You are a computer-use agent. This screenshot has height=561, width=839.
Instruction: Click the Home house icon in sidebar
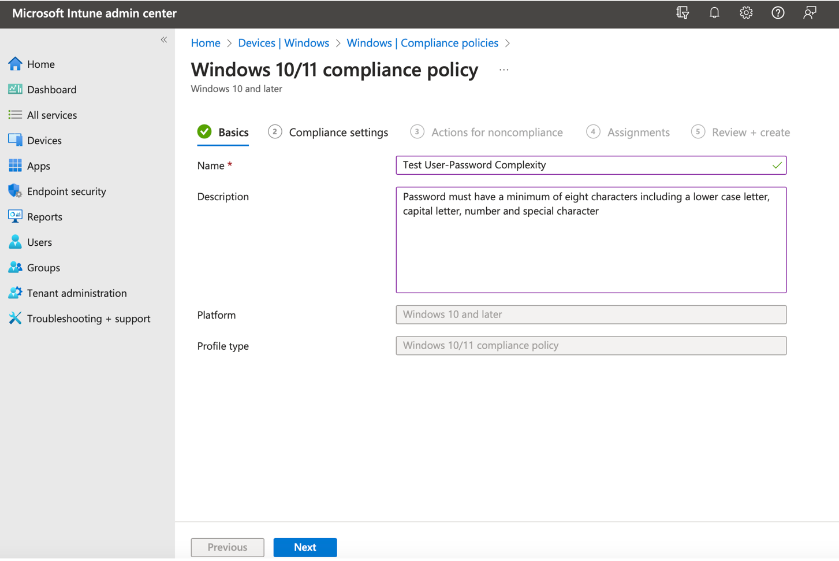(15, 64)
